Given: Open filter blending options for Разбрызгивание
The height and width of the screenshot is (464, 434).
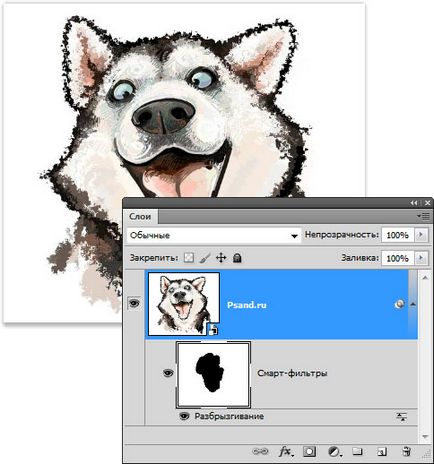Looking at the screenshot, I should click(402, 416).
